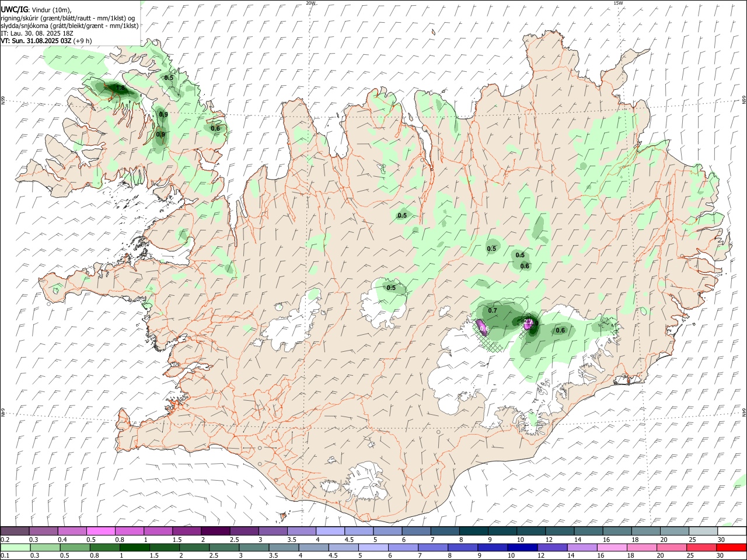Pick the dark teal swatch between 8 and 9, upper scale
The height and width of the screenshot is (560, 747).
click(473, 531)
